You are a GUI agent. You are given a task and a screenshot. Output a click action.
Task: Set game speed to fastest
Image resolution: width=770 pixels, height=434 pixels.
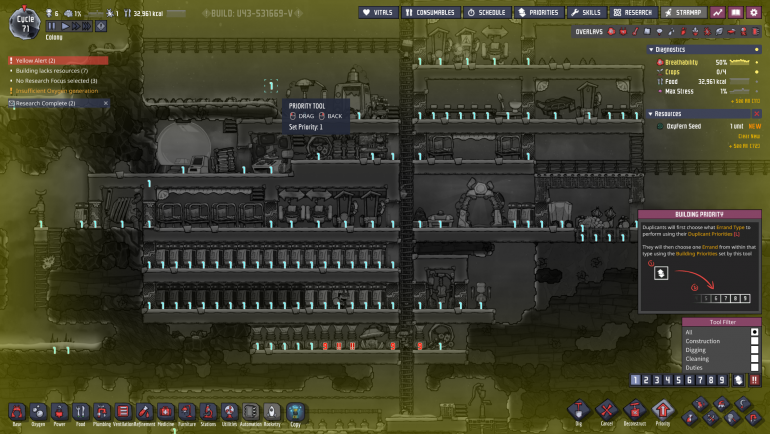pyautogui.click(x=86, y=26)
